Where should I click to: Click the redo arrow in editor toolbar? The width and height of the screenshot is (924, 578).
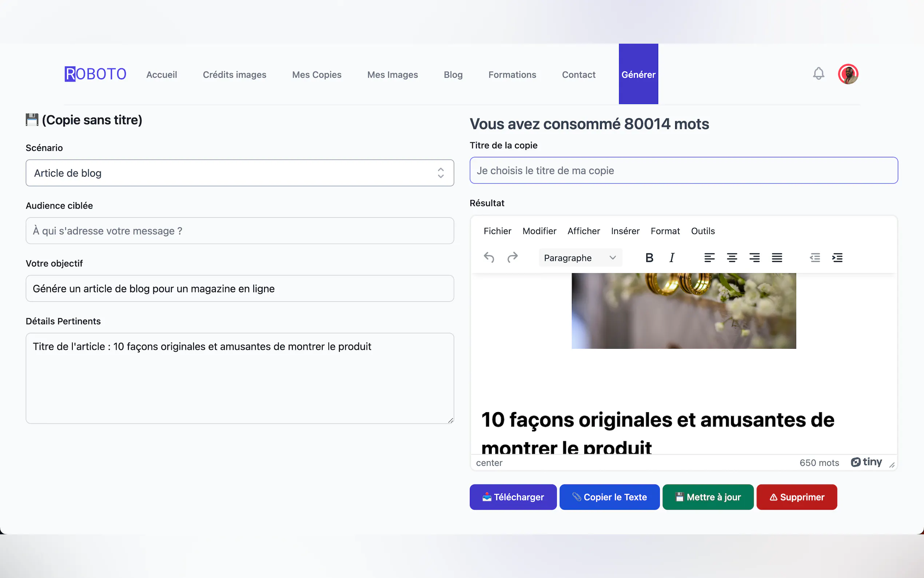(x=512, y=258)
